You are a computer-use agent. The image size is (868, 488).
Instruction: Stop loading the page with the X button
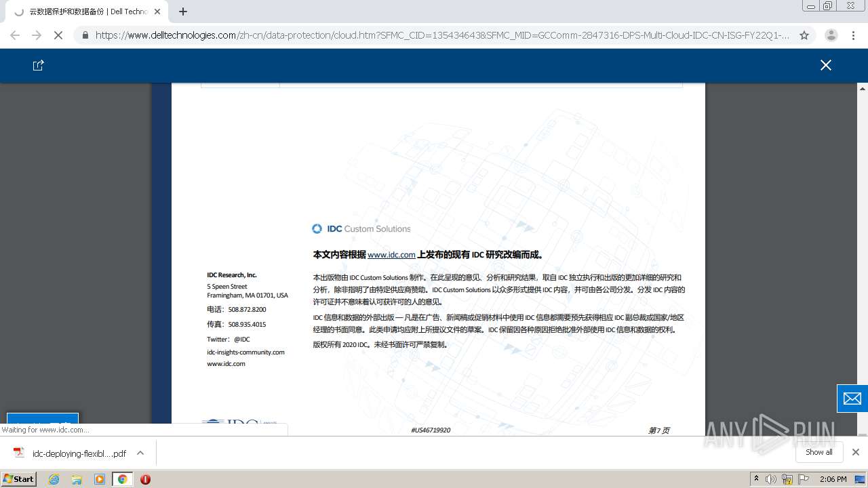(58, 35)
